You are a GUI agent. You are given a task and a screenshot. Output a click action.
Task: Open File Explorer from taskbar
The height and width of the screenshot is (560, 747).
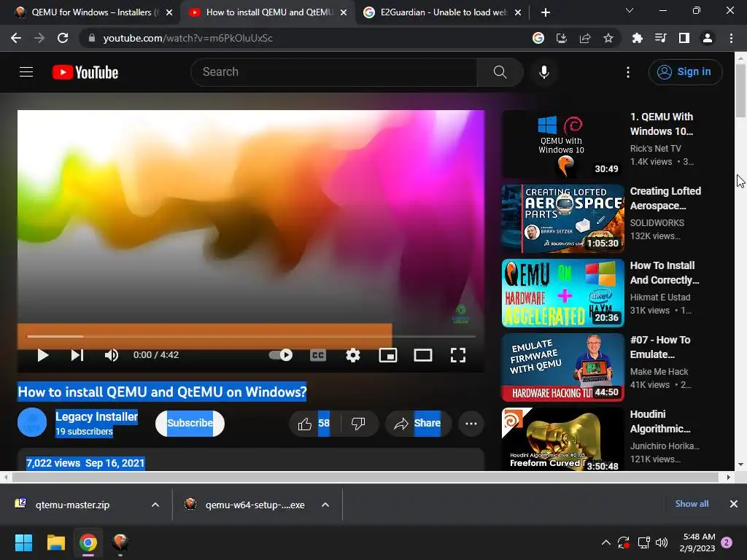click(x=55, y=542)
